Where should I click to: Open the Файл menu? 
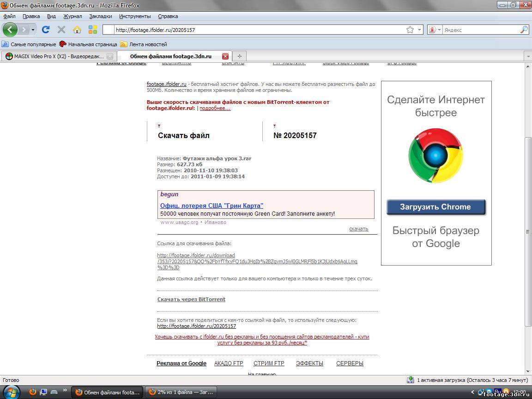pos(10,16)
